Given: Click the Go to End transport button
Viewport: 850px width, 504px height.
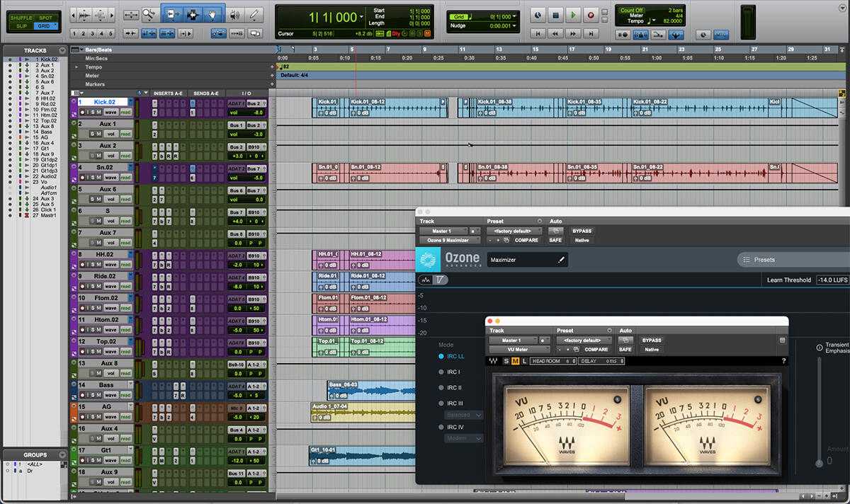Looking at the screenshot, I should coord(592,33).
